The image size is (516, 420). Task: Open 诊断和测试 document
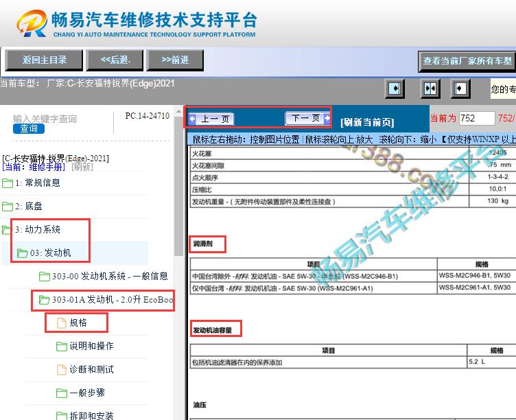[x=91, y=370]
